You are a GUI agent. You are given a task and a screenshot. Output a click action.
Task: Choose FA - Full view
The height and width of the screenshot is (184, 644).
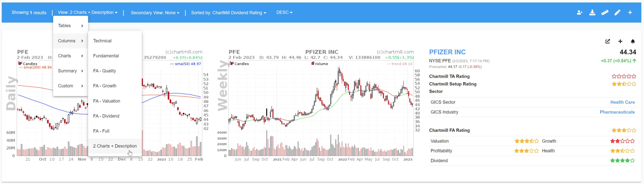pos(115,131)
